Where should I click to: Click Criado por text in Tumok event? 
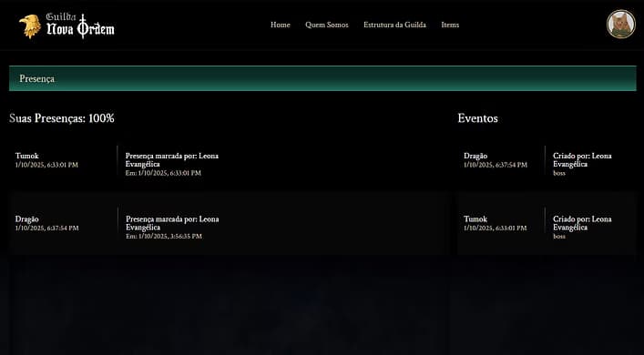click(582, 223)
